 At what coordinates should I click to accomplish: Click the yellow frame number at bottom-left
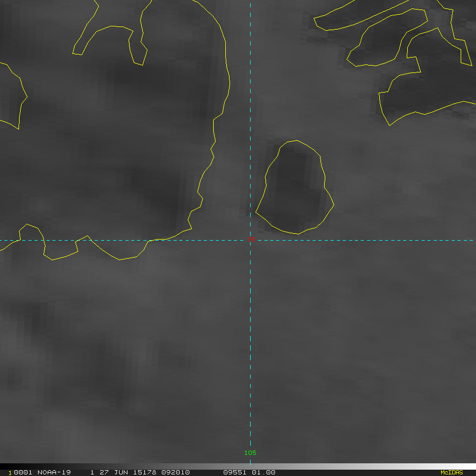pyautogui.click(x=10, y=472)
